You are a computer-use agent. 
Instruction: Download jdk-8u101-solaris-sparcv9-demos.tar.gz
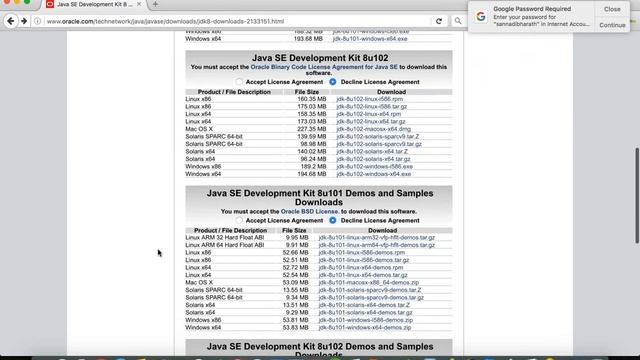tap(371, 297)
